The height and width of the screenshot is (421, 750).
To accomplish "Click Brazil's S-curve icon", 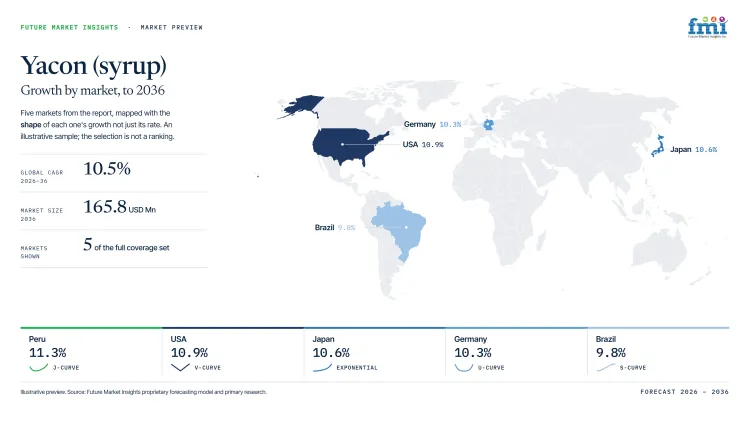I will (606, 367).
